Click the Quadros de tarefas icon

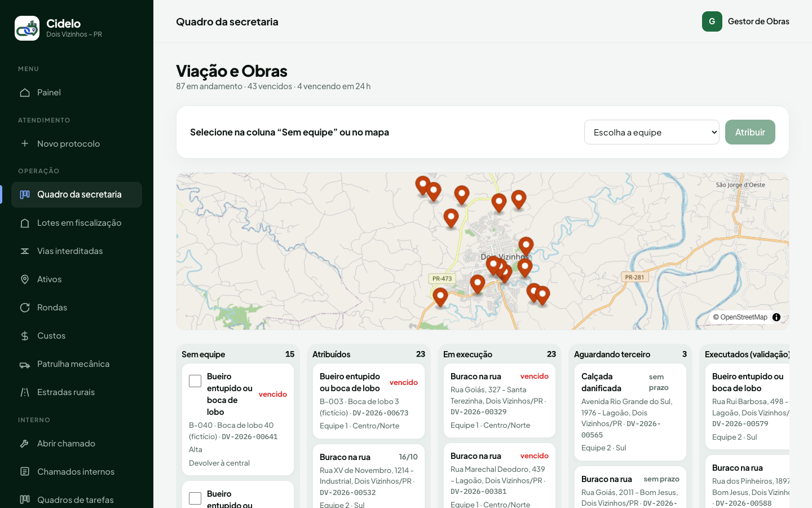(x=25, y=500)
